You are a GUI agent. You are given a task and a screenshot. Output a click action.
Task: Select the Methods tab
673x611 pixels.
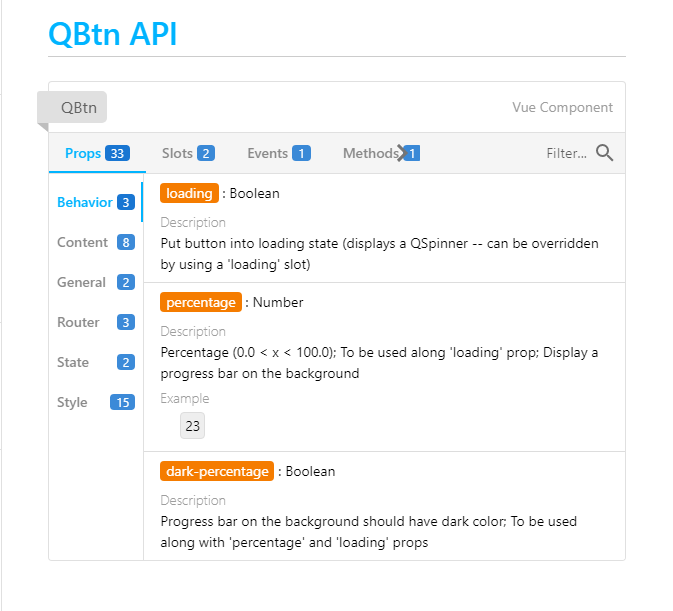[x=381, y=153]
